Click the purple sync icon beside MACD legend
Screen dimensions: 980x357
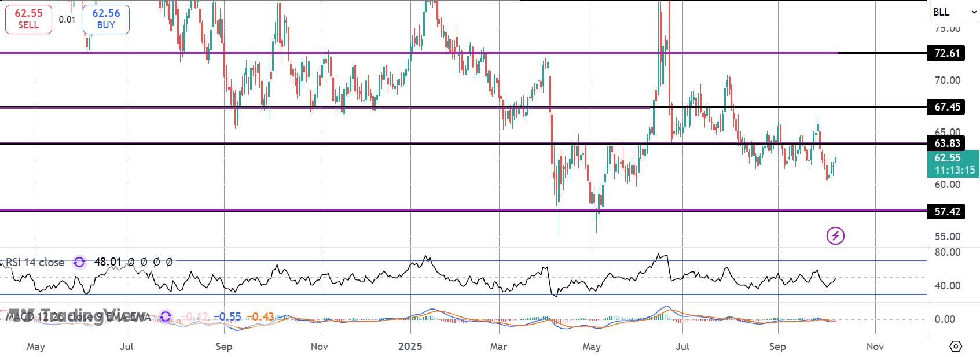(x=166, y=316)
